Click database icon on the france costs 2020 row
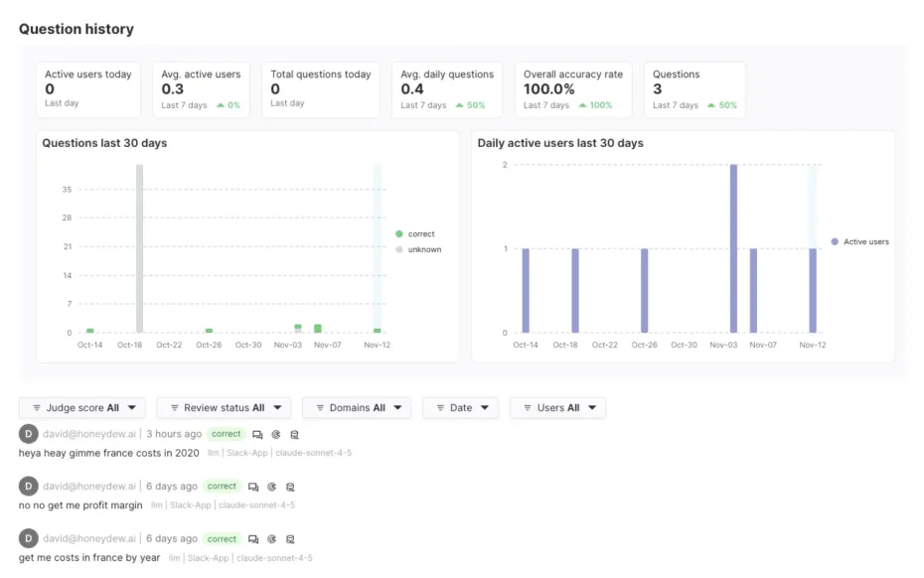924x578 pixels. (294, 434)
